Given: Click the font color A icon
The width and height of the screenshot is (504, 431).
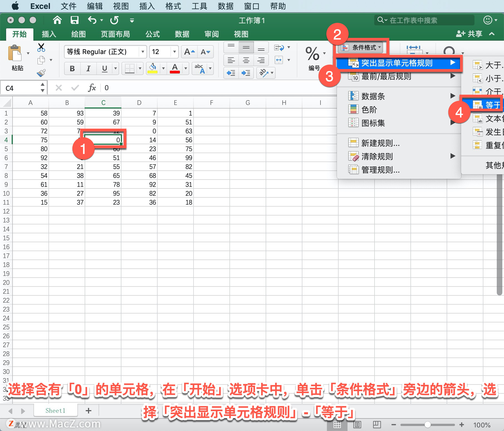Looking at the screenshot, I should (x=175, y=68).
